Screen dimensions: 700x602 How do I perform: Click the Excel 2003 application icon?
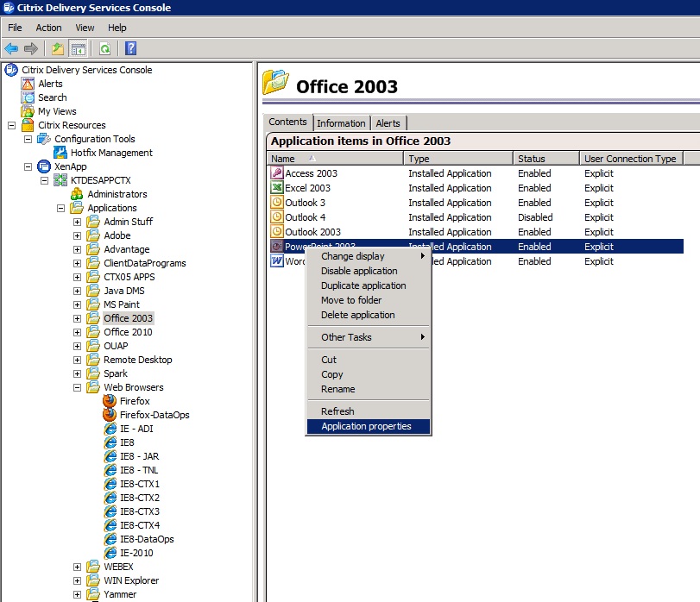click(x=277, y=188)
